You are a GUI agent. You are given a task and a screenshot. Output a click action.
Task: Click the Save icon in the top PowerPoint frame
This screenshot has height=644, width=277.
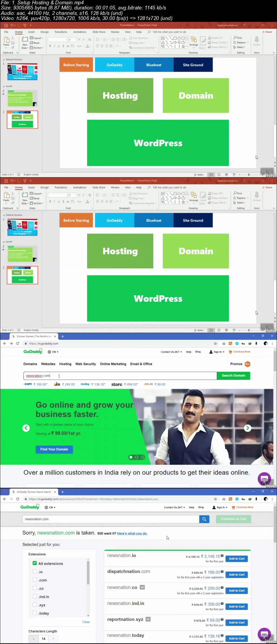6,25
